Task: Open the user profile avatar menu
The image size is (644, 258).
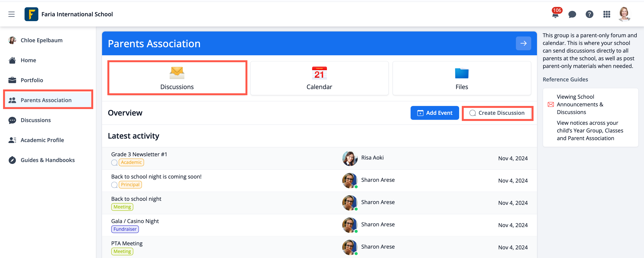Action: click(x=624, y=14)
